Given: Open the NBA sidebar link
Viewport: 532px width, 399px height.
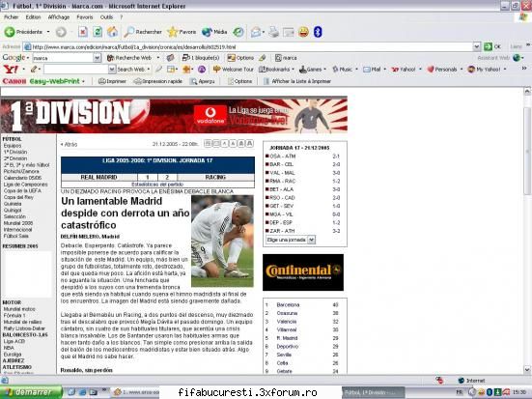Looking at the screenshot, I should tap(9, 348).
